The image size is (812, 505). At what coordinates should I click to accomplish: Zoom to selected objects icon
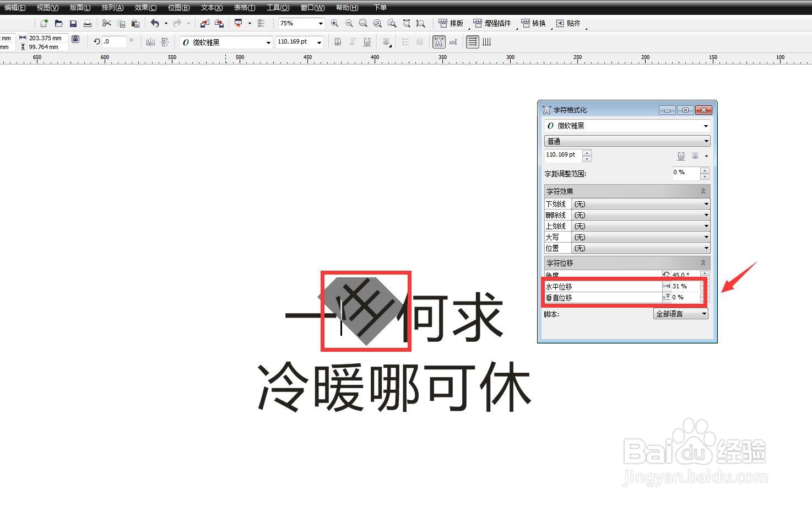coord(363,23)
